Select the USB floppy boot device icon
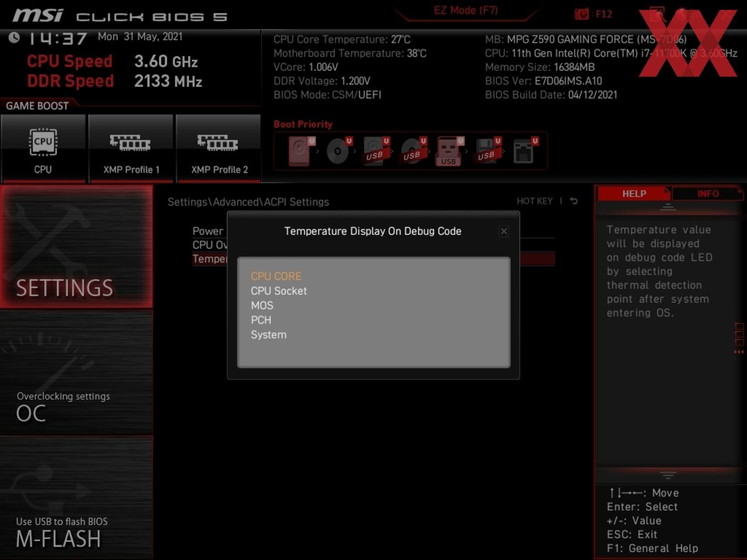 pos(488,151)
